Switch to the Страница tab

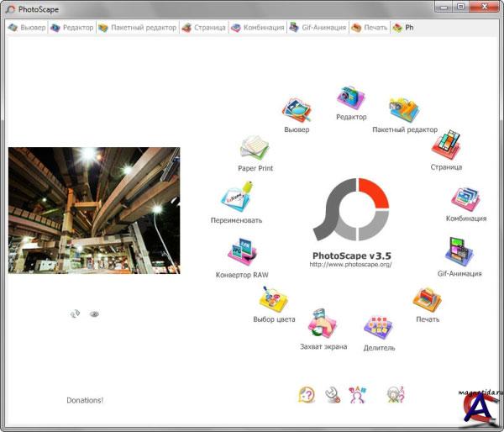[203, 28]
